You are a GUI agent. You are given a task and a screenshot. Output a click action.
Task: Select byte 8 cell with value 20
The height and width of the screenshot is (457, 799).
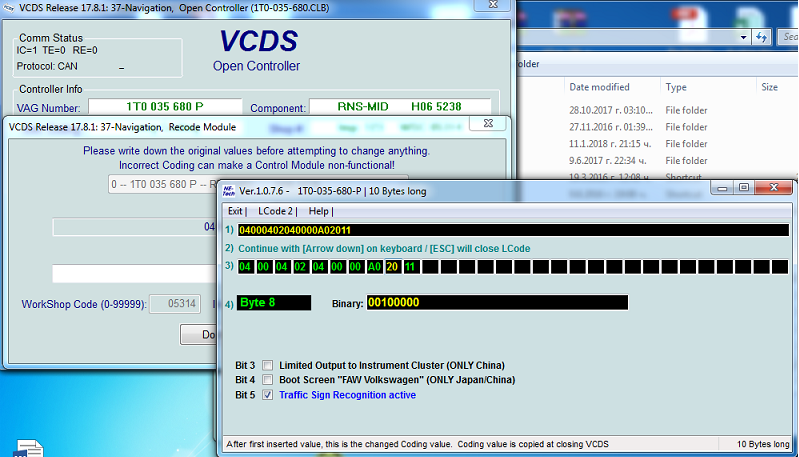(393, 267)
